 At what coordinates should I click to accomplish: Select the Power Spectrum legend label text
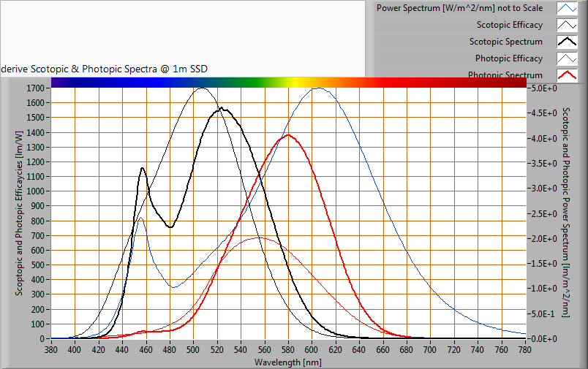[x=459, y=9]
